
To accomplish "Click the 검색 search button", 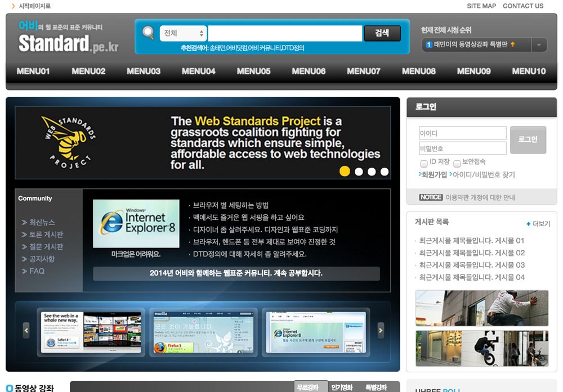I will coord(382,33).
